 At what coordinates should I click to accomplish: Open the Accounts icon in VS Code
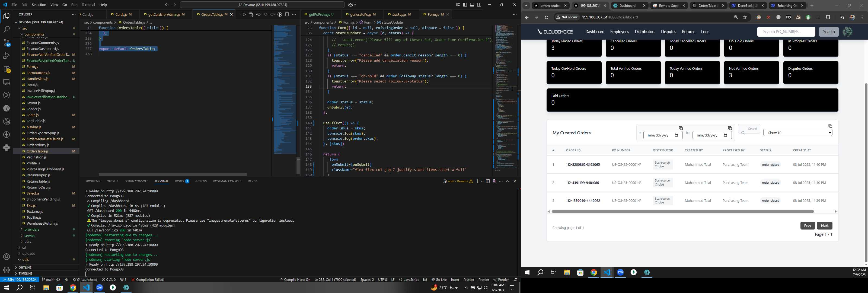pos(7,257)
